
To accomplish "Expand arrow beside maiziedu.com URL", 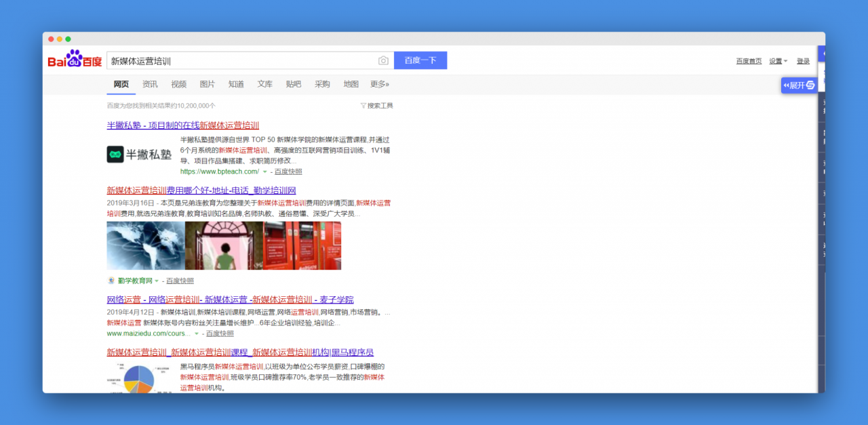I will (197, 333).
